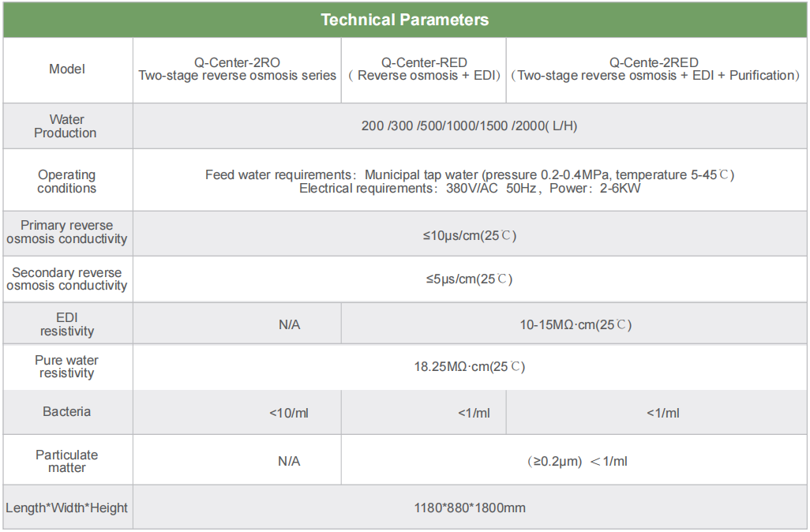Click the Q-Center-RED column header
810x532 pixels.
pos(424,69)
